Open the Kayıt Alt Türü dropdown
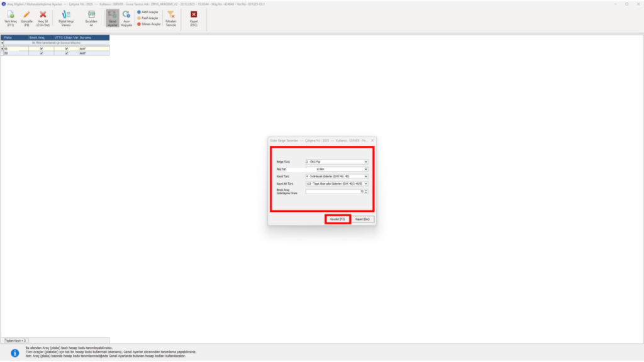The height and width of the screenshot is (362, 644). pos(337,184)
